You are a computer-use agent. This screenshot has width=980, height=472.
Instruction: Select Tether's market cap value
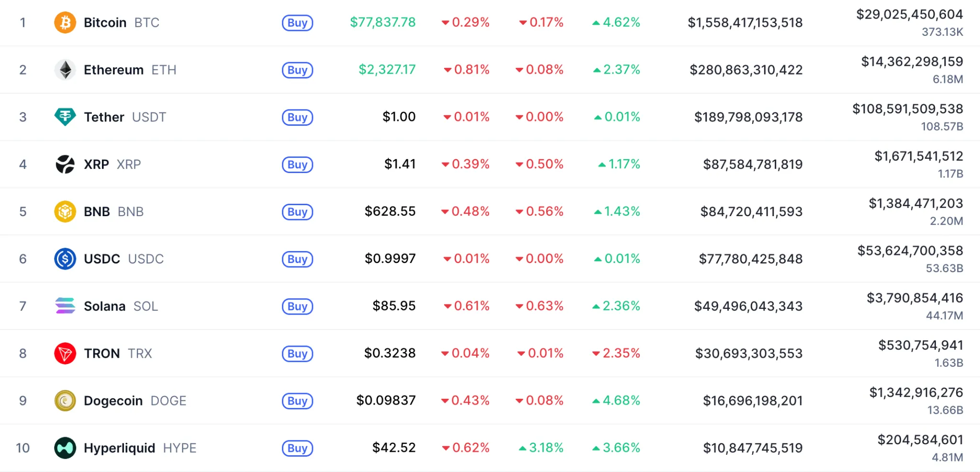(x=749, y=117)
